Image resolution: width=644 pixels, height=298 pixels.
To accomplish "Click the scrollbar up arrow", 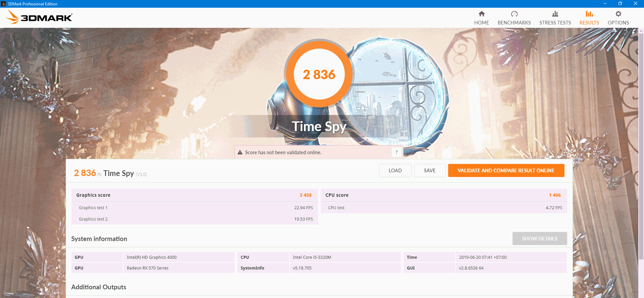I will (641, 31).
